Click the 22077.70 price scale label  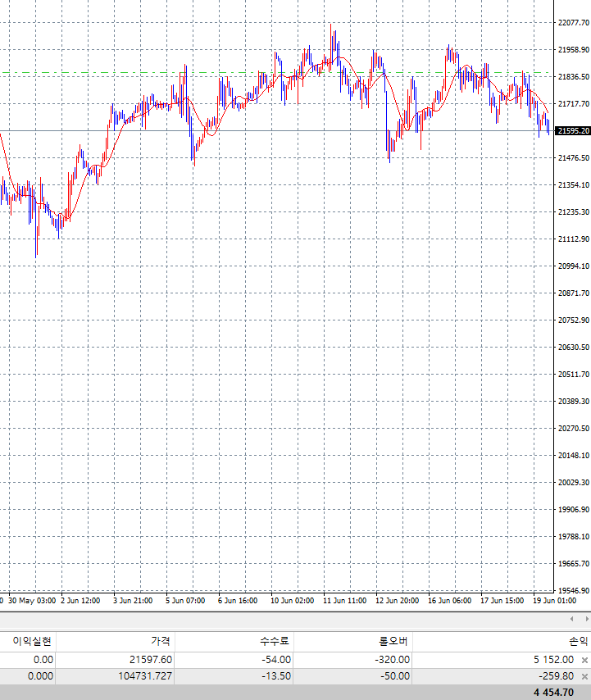coord(573,23)
